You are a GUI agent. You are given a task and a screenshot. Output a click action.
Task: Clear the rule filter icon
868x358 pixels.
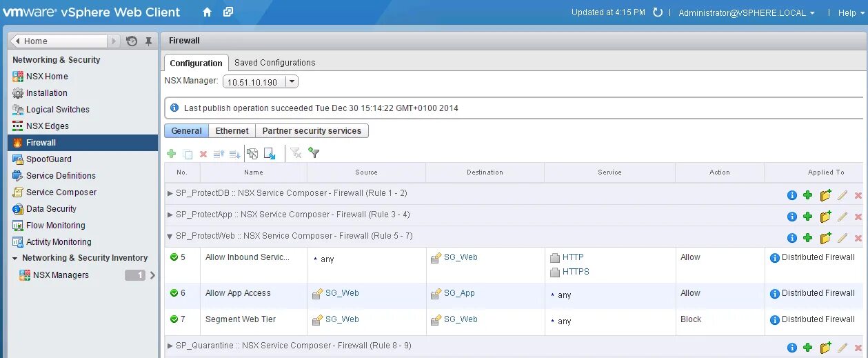click(x=296, y=153)
